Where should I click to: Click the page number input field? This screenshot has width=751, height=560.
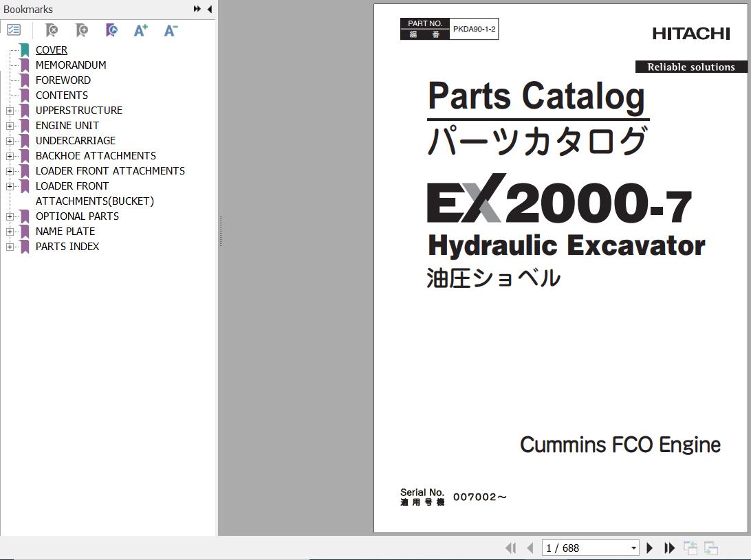point(585,548)
